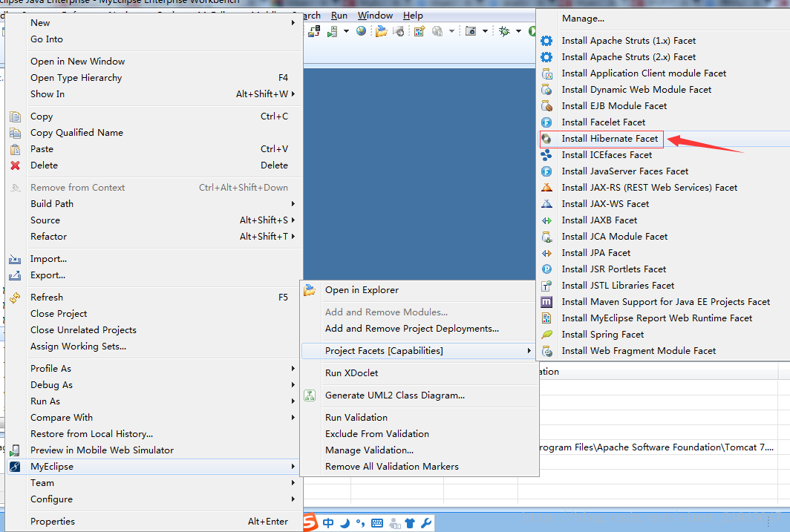Click the run on server toolbar icon
The image size is (790, 532).
click(x=332, y=32)
